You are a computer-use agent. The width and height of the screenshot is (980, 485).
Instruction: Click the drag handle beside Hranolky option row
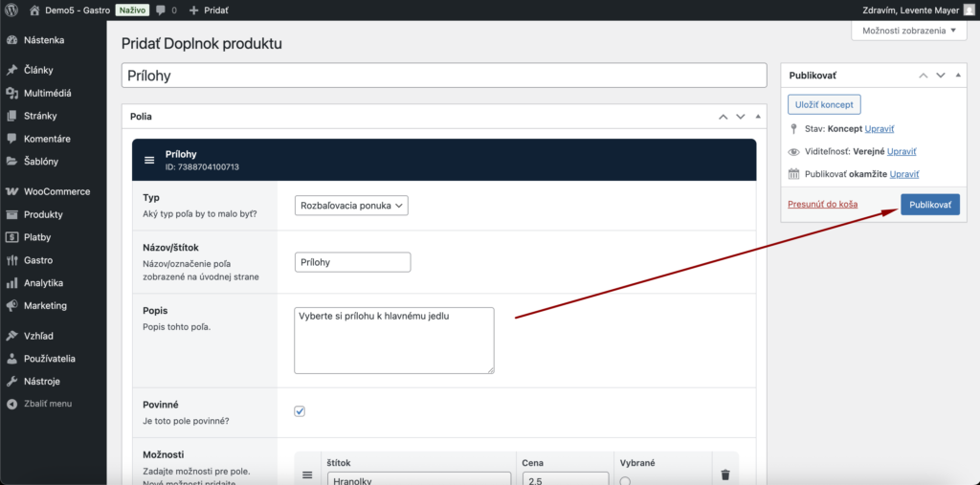[307, 474]
